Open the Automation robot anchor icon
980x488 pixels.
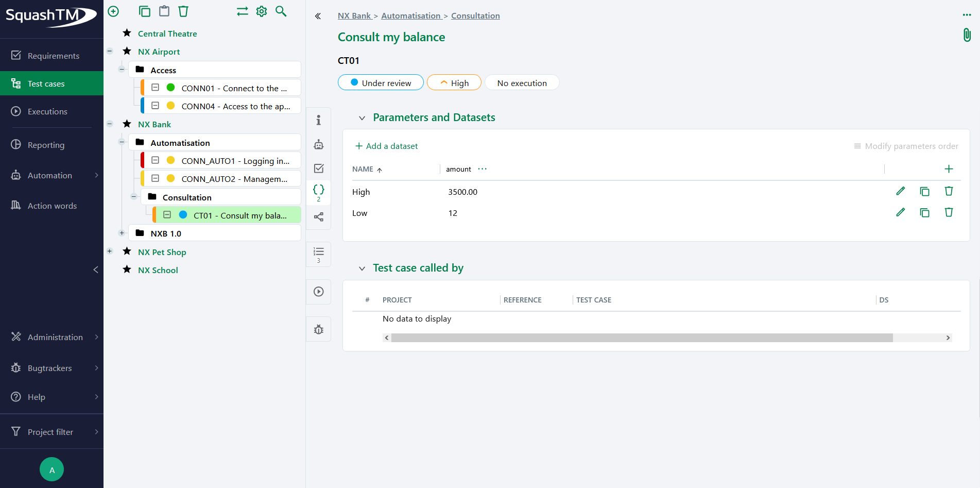(319, 144)
